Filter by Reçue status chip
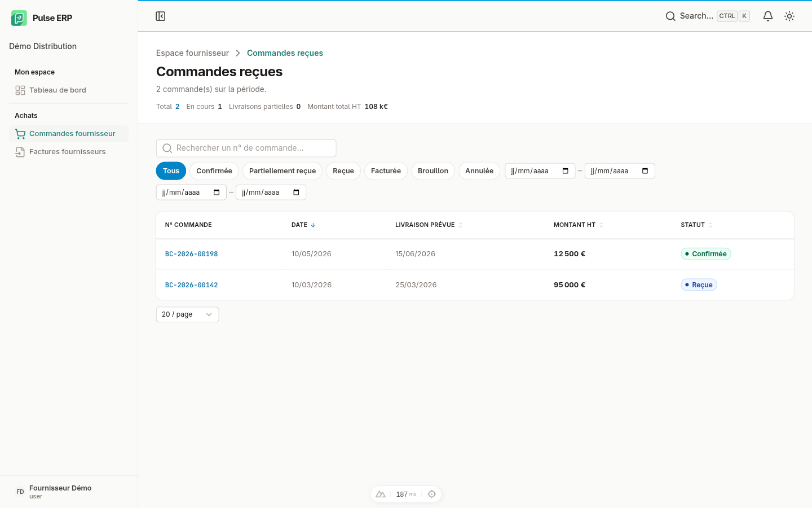This screenshot has height=508, width=812. (343, 171)
